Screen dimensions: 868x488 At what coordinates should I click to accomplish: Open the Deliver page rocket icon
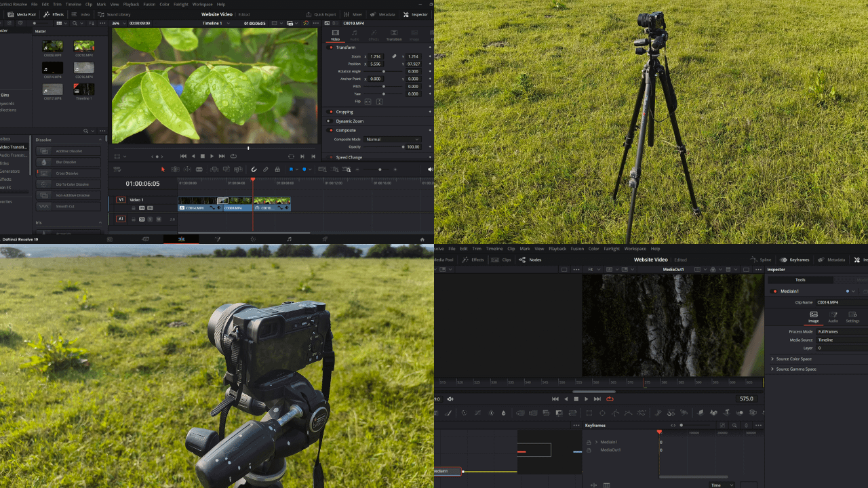tap(325, 239)
